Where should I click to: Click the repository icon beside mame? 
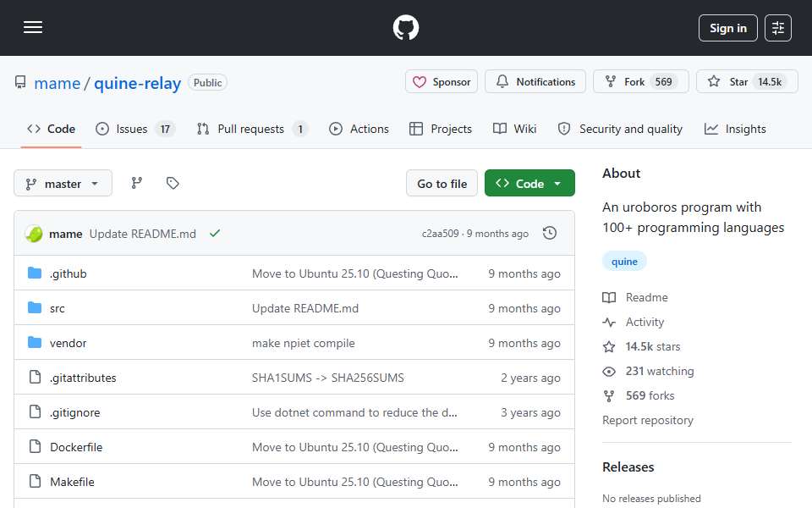pos(20,82)
